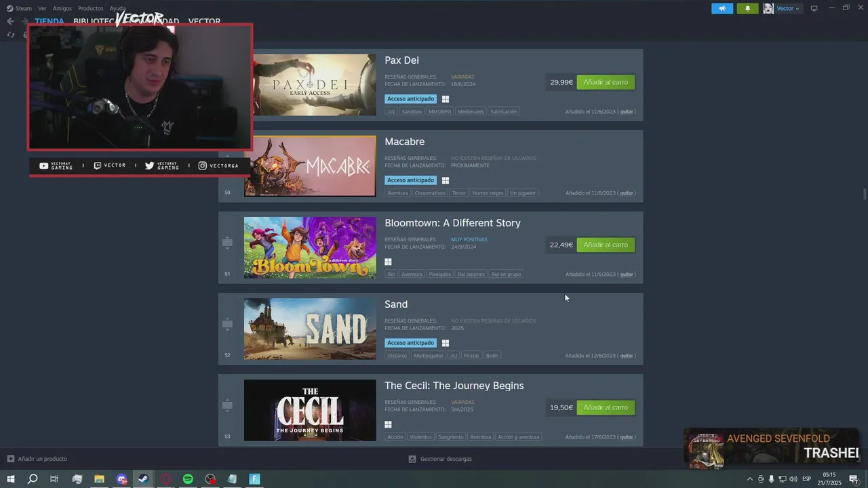868x488 pixels.
Task: Remove Pax Dei via quitar link
Action: 627,112
